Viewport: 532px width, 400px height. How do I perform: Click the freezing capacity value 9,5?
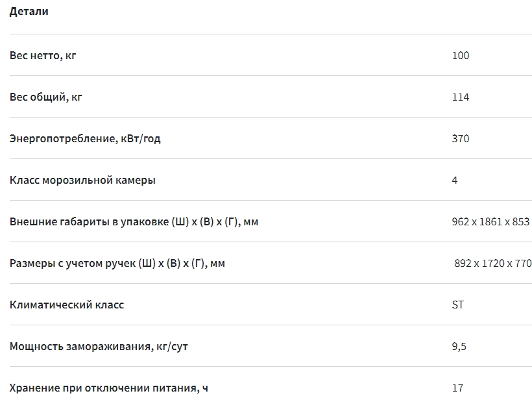pyautogui.click(x=459, y=346)
